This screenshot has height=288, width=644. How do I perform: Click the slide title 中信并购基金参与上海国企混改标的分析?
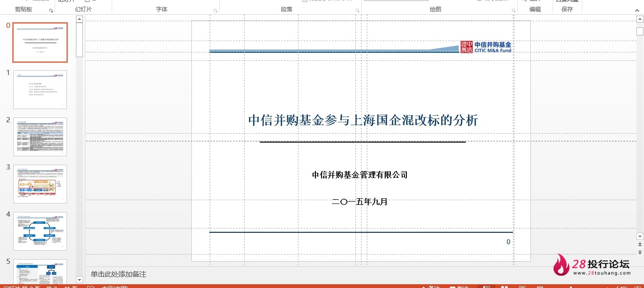[363, 120]
